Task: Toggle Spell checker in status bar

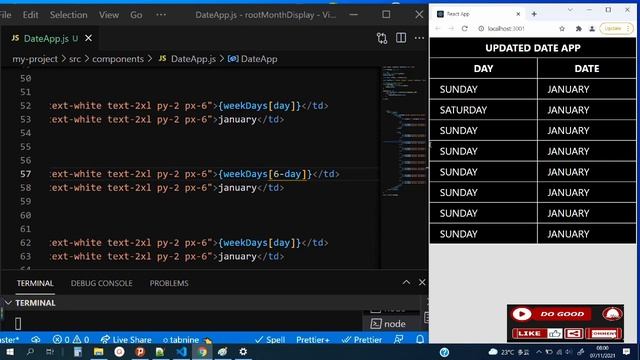Action: click(x=270, y=340)
